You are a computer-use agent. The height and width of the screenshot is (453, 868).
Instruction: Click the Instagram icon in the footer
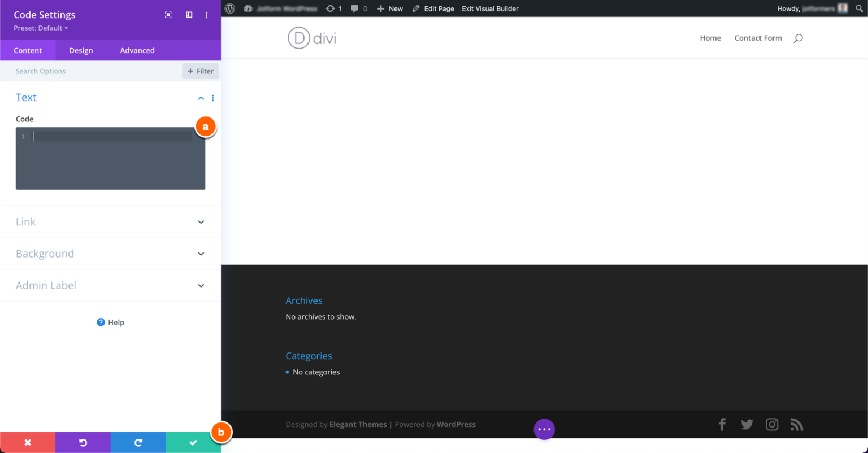pos(771,424)
